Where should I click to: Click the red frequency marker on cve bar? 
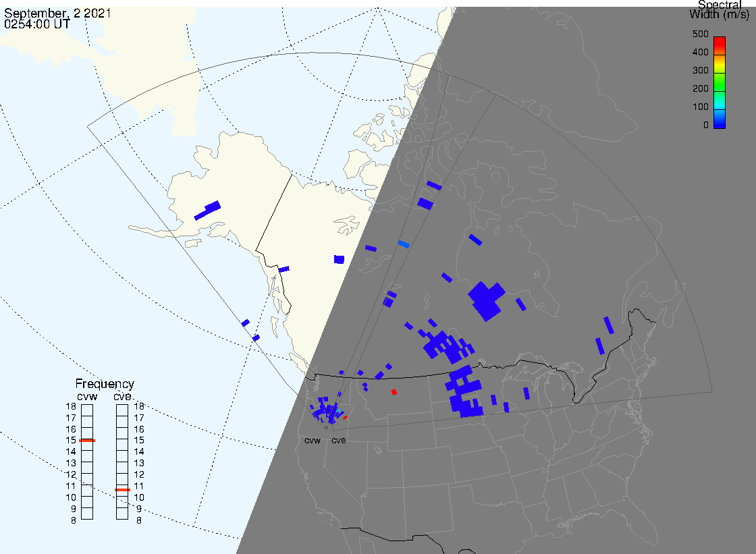click(122, 490)
